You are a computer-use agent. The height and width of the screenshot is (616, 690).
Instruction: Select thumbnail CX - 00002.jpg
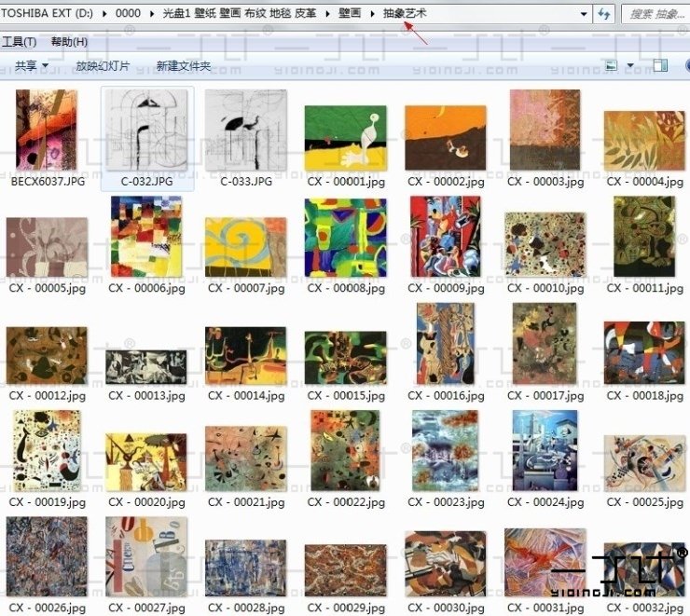(446, 138)
